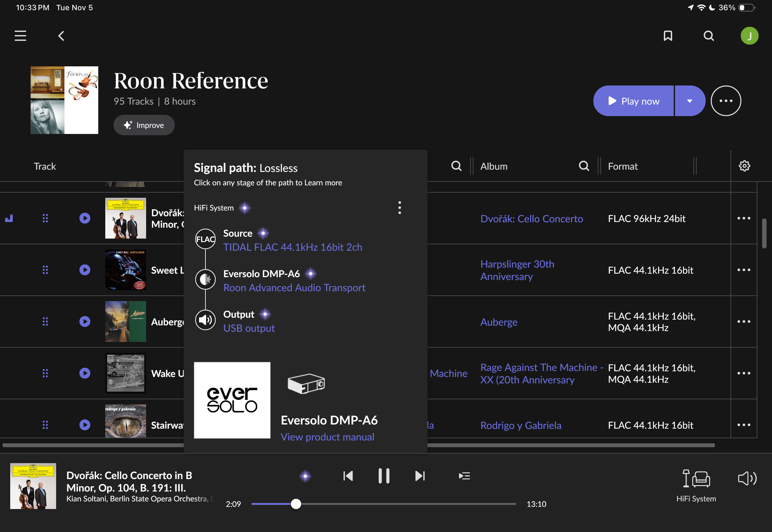Click the Eversolo DMP-A6 stage icon

click(x=205, y=279)
